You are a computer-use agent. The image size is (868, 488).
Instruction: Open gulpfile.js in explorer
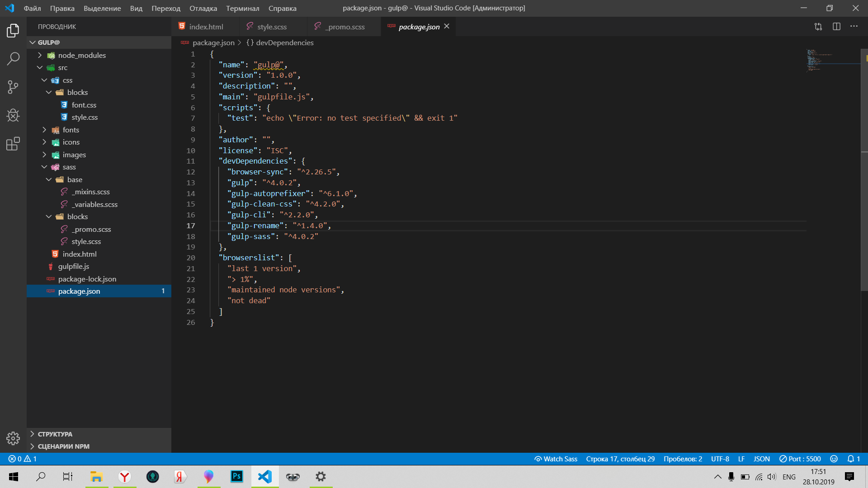click(73, 266)
